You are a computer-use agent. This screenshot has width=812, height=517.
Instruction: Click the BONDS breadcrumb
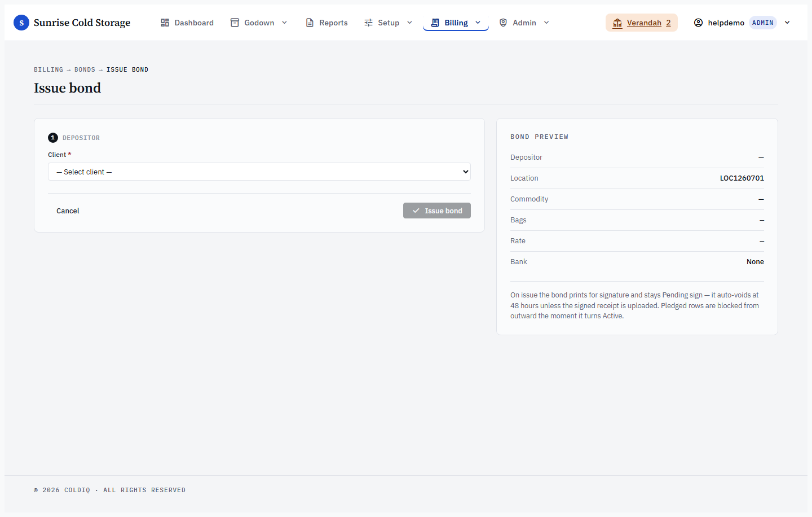pyautogui.click(x=85, y=69)
